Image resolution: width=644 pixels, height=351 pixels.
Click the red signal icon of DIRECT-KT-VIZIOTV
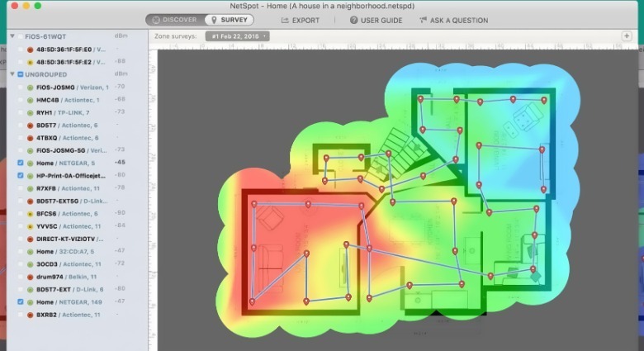tap(30, 240)
